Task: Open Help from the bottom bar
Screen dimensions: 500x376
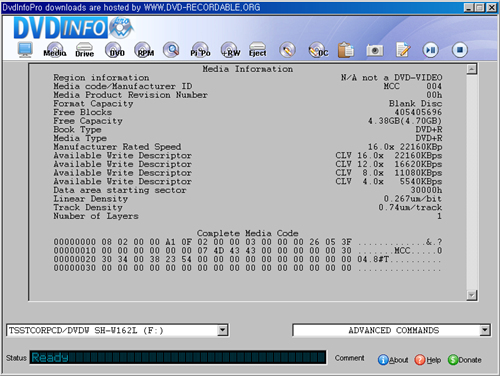Action: (428, 360)
